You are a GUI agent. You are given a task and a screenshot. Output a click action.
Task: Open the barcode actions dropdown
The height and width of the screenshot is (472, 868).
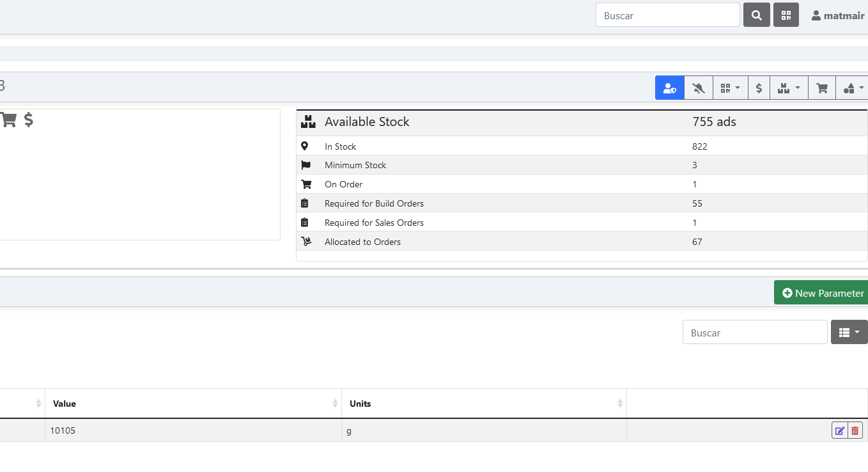point(730,88)
